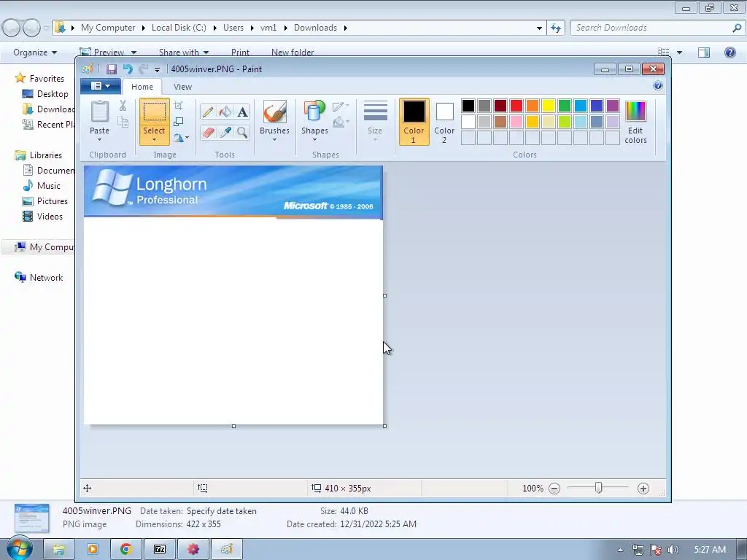The image size is (747, 560).
Task: Click Print in Explorer toolbar
Action: click(x=240, y=52)
